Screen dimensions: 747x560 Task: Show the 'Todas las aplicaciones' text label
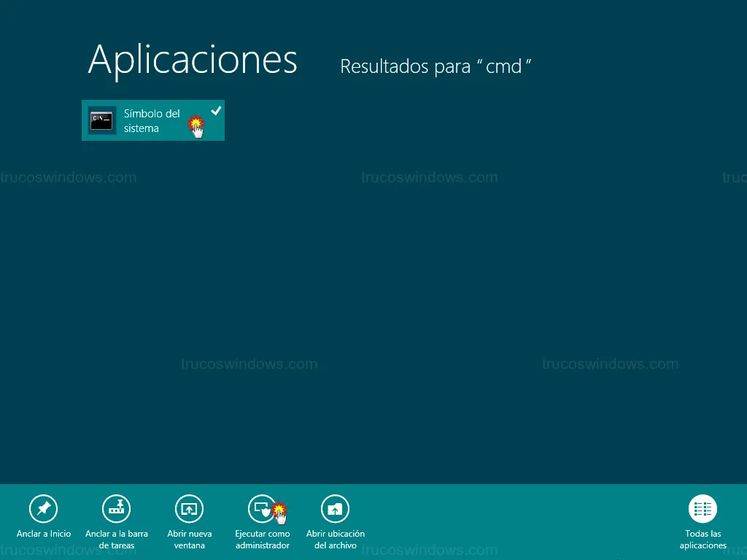pos(703,540)
